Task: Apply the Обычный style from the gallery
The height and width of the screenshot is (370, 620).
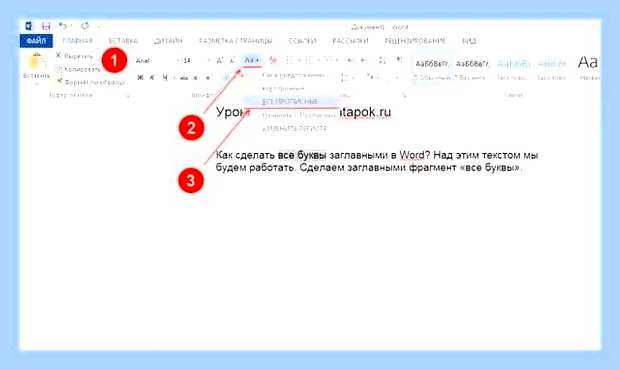Action: tap(432, 69)
